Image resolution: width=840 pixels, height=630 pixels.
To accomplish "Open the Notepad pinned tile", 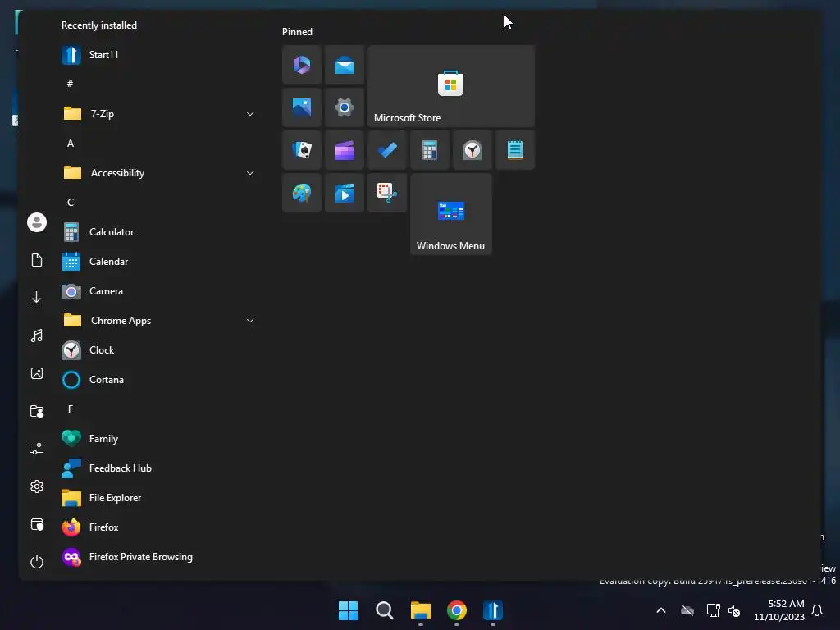I will click(515, 151).
